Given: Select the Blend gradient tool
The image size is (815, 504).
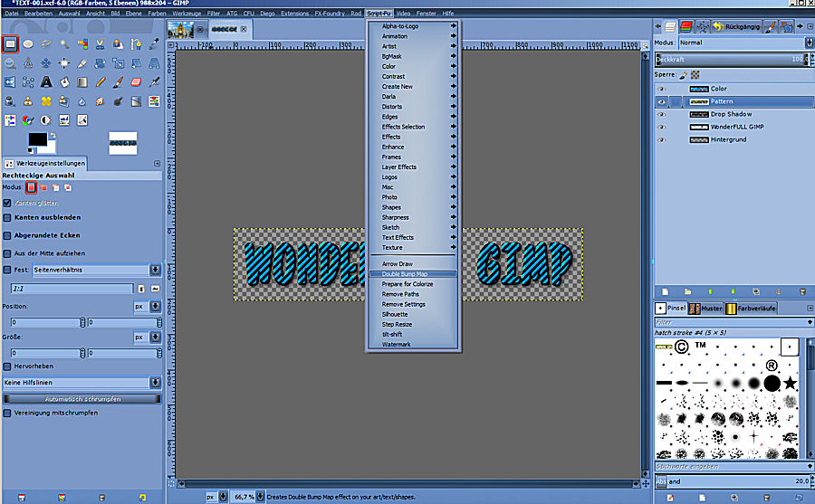Looking at the screenshot, I should pyautogui.click(x=82, y=82).
